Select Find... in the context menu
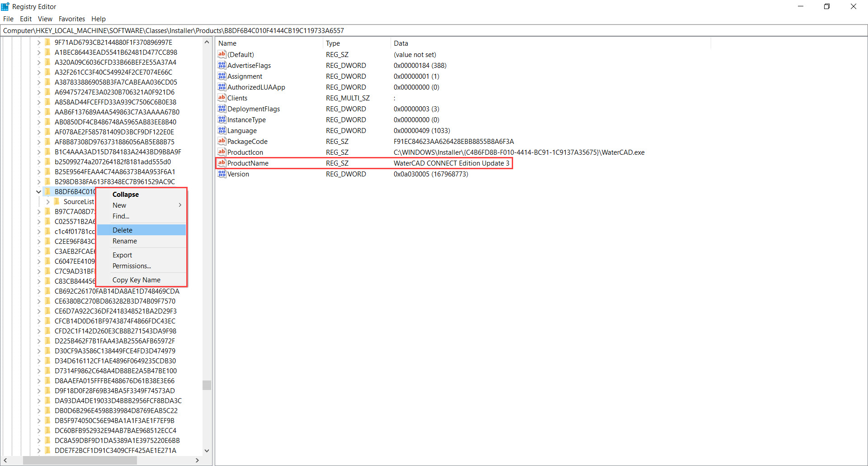Viewport: 868px width, 466px height. [142, 216]
